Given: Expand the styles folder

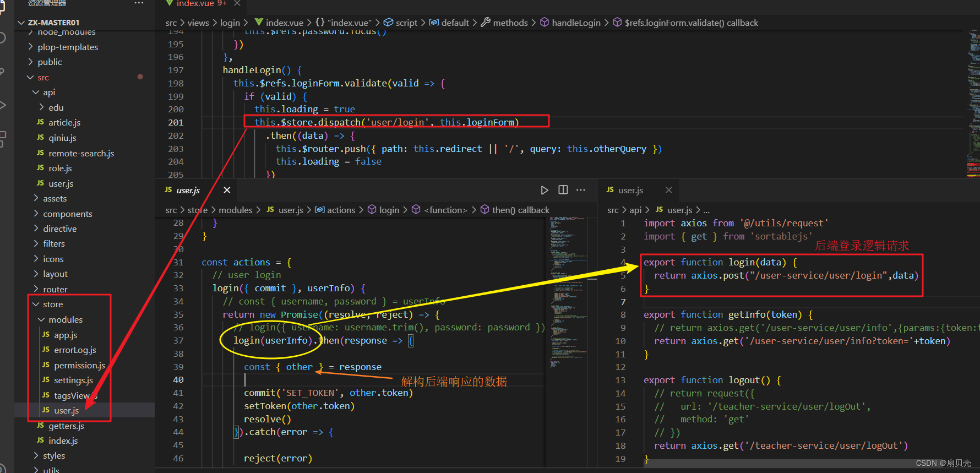Looking at the screenshot, I should 36,455.
